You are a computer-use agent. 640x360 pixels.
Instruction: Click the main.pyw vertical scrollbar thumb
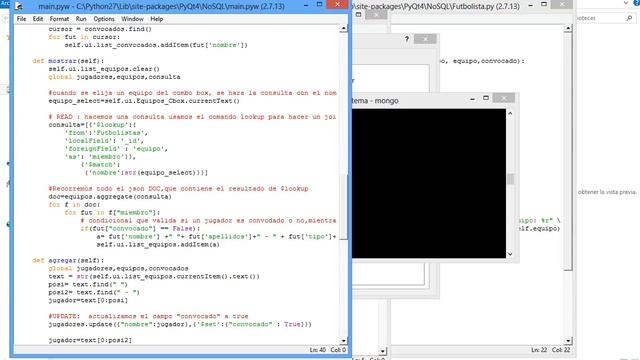click(x=343, y=207)
